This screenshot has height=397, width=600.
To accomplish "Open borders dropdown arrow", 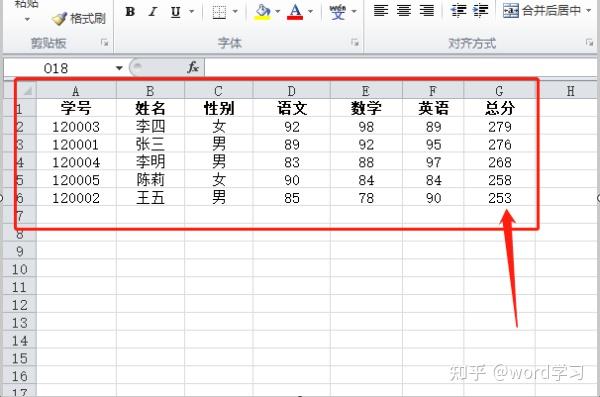I will [x=235, y=12].
